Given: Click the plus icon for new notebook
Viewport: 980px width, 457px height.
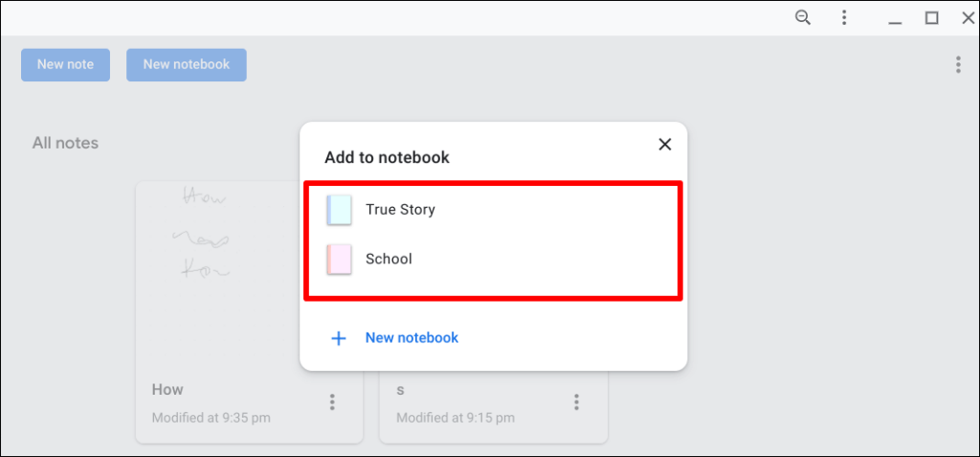Looking at the screenshot, I should pyautogui.click(x=338, y=338).
